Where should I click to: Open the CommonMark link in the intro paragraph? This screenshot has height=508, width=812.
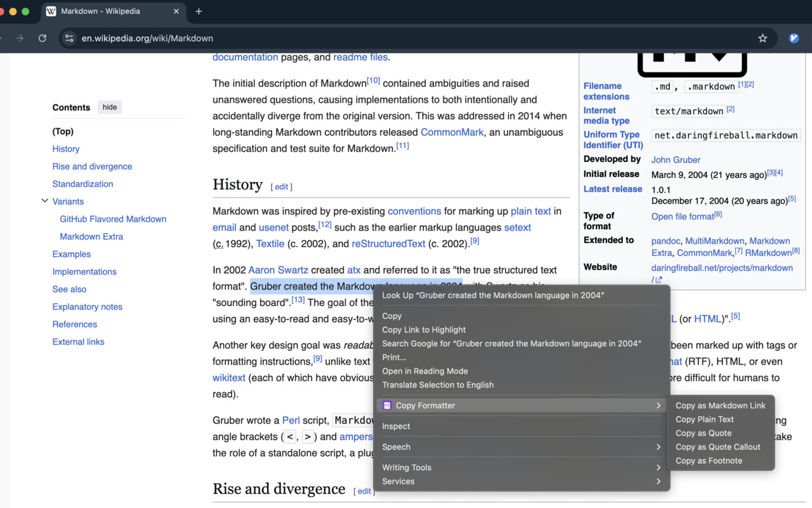[452, 132]
